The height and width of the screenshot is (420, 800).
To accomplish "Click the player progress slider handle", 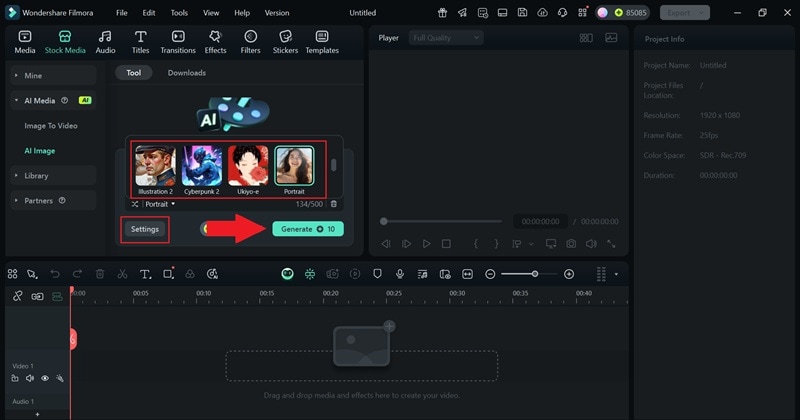I will pos(384,221).
